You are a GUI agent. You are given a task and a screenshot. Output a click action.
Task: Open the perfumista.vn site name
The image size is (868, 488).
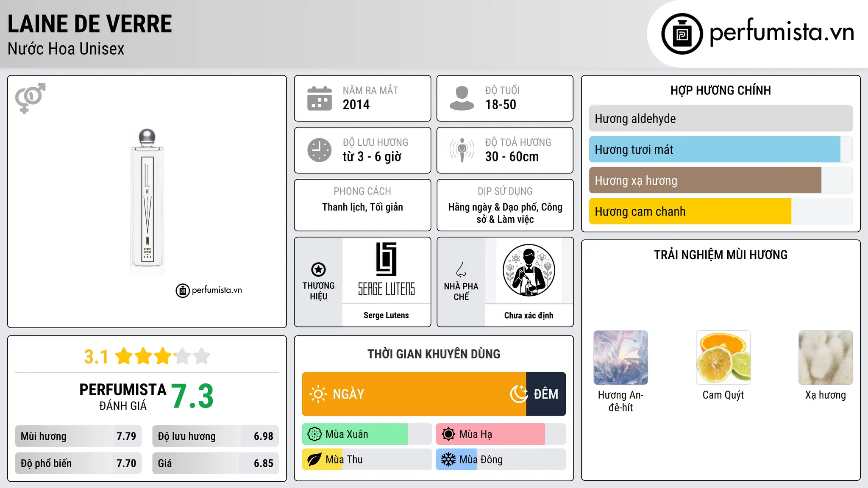click(x=782, y=32)
